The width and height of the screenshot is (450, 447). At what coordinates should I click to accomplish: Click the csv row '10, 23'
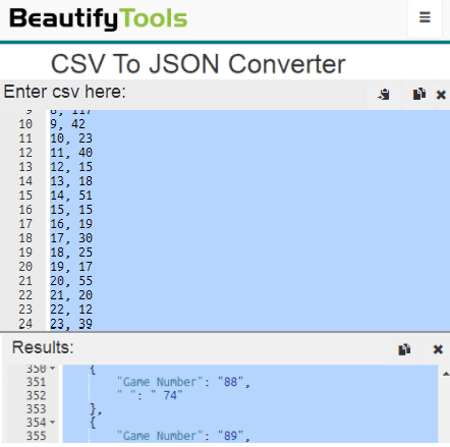[250, 138]
